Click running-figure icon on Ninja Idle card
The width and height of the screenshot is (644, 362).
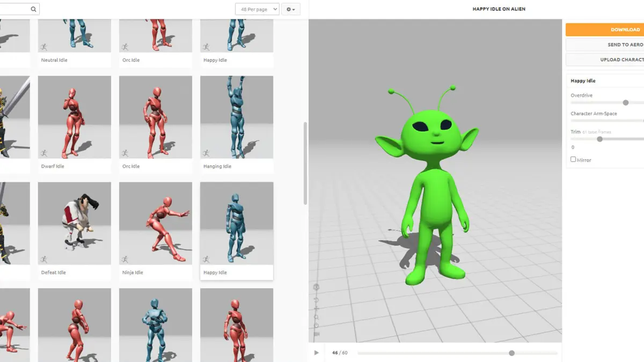tap(125, 260)
